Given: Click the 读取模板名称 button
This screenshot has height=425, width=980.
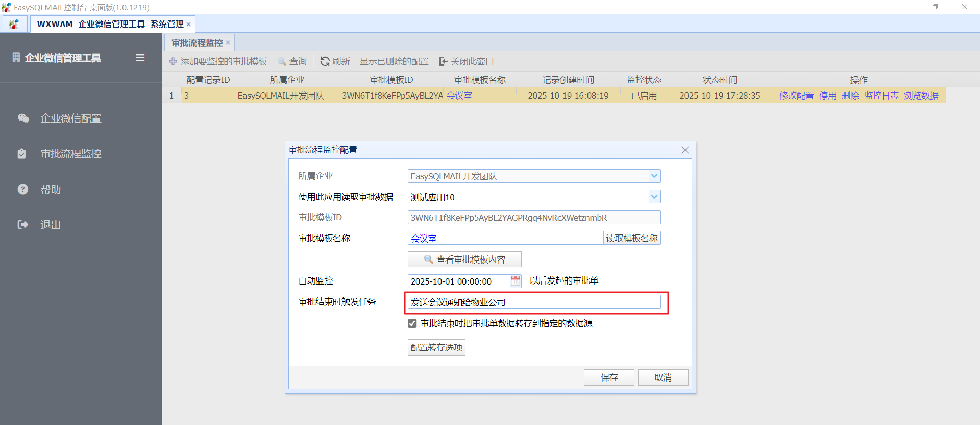Looking at the screenshot, I should click(x=632, y=238).
